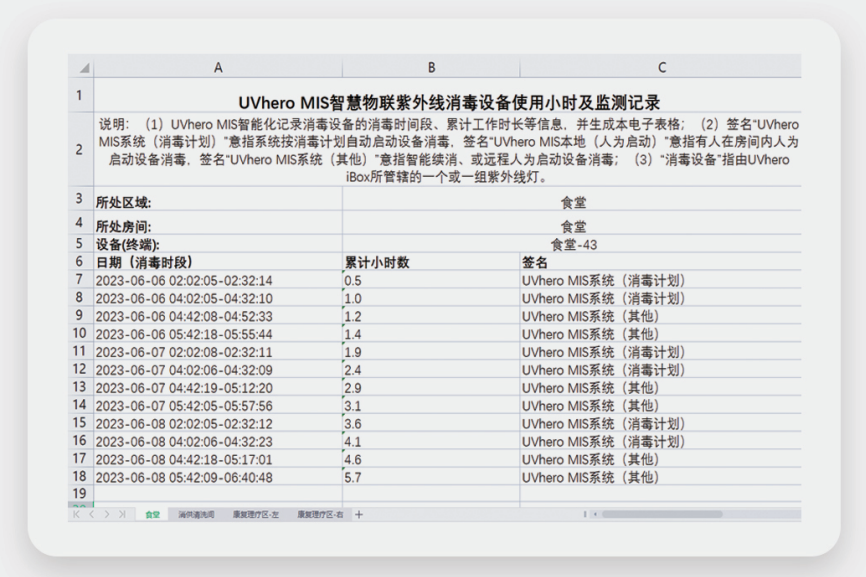The height and width of the screenshot is (577, 866).
Task: Select row 19 header
Action: 80,494
